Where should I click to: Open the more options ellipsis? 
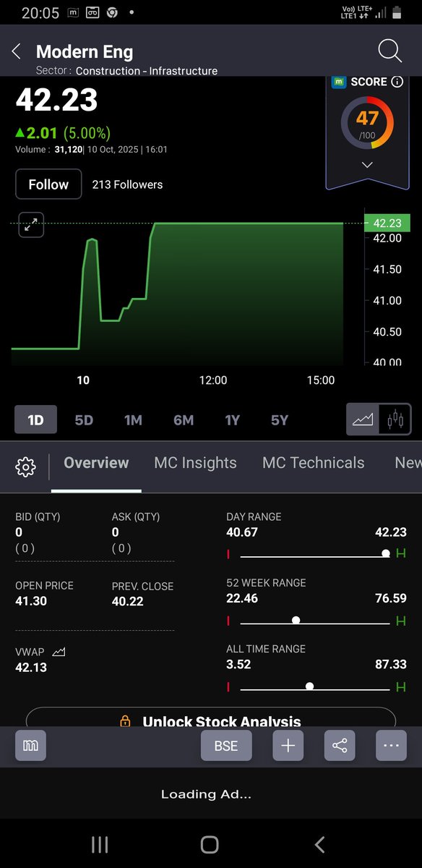391,746
